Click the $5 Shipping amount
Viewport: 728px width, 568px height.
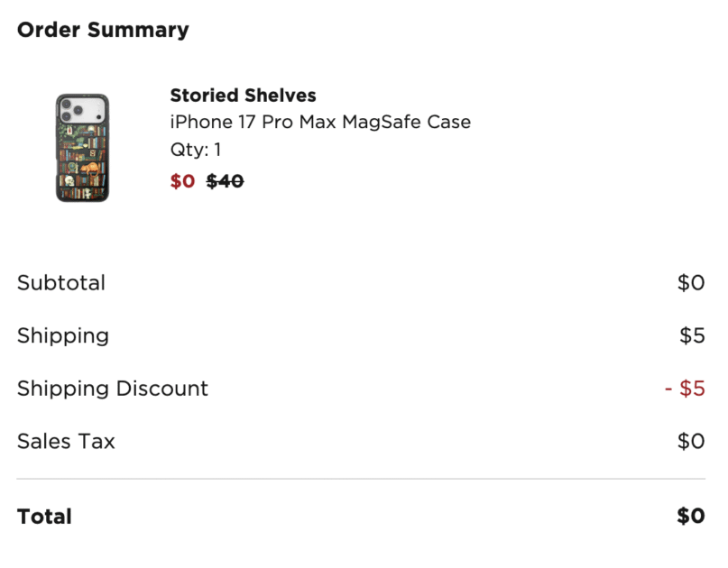692,336
